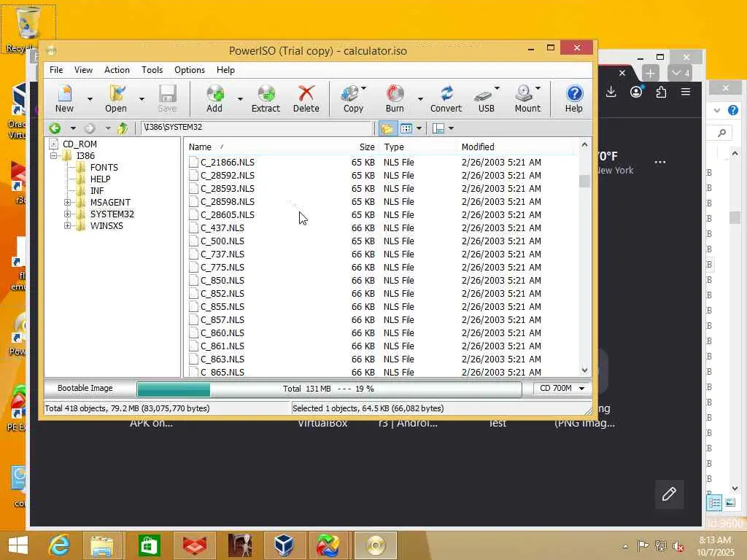This screenshot has width=747, height=560.
Task: Expand the SYSTEM32 tree node
Action: (67, 214)
